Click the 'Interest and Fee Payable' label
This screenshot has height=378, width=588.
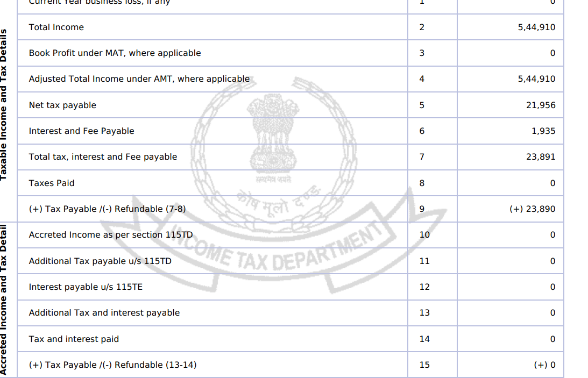81,131
